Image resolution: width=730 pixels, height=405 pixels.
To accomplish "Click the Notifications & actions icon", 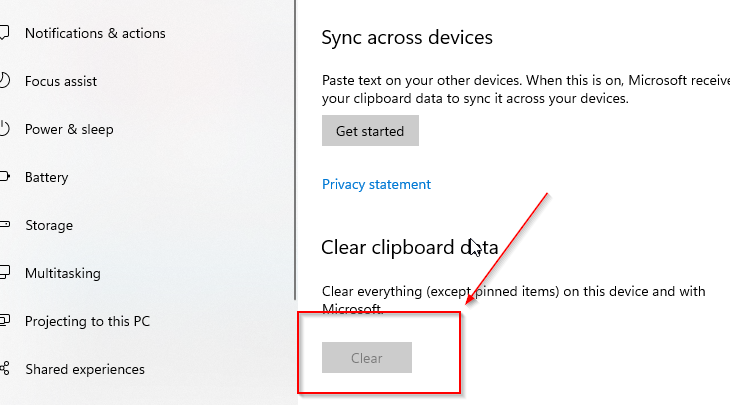I will (4, 33).
